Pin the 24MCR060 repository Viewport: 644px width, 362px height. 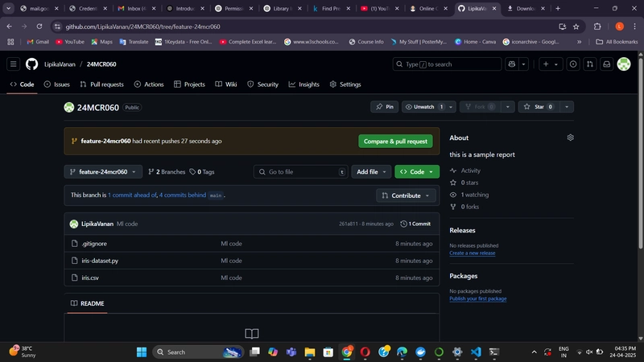tap(385, 107)
